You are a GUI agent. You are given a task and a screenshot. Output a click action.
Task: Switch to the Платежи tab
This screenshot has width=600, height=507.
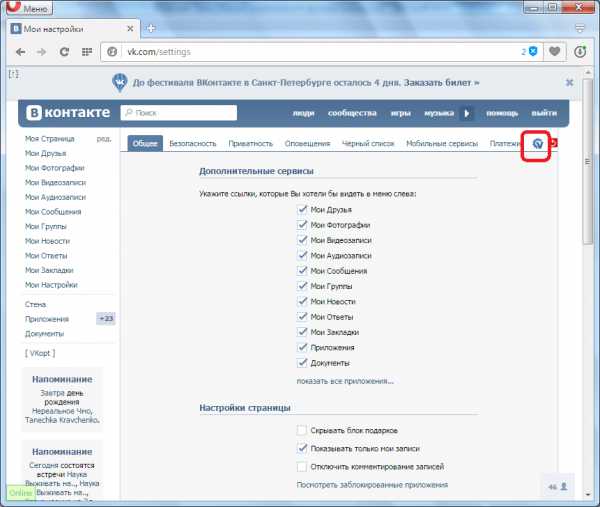coord(505,143)
